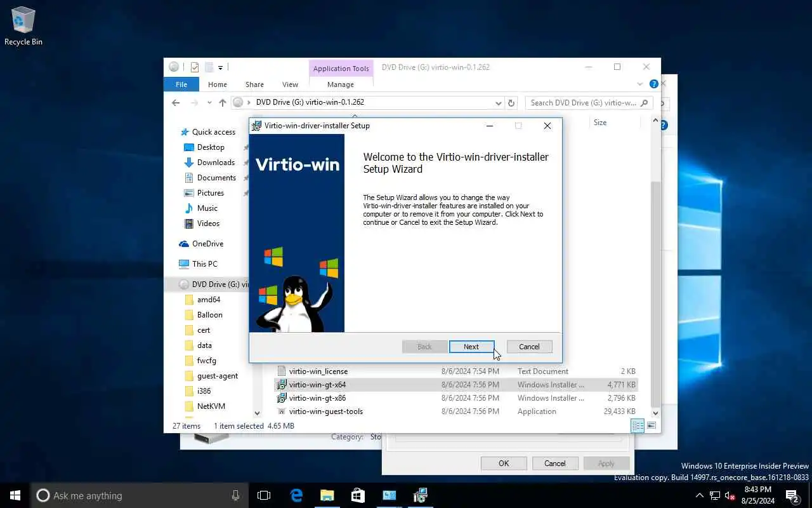Switch to details view layout icon
This screenshot has width=812, height=508.
point(638,426)
